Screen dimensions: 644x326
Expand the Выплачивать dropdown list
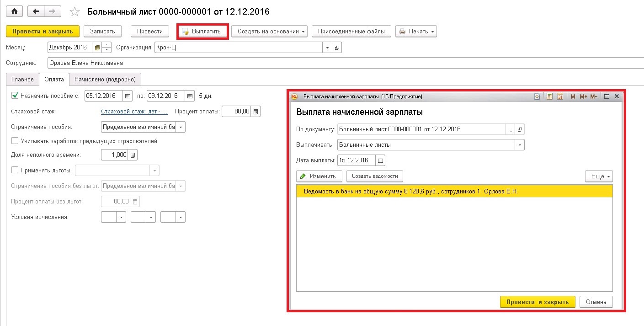coord(520,145)
